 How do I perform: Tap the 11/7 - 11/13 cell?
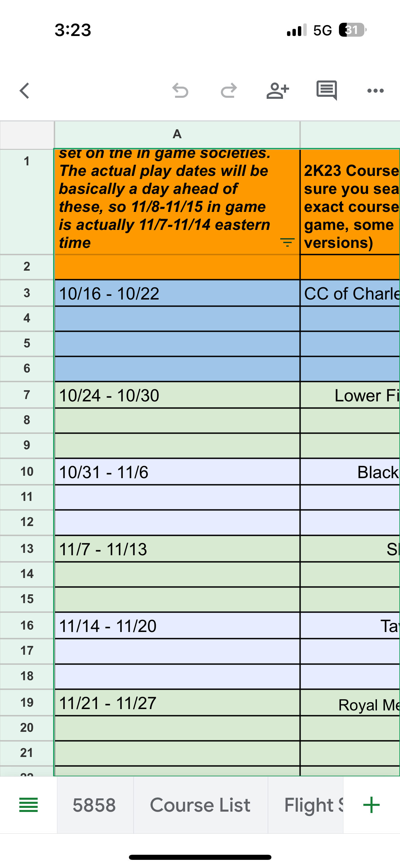(177, 549)
